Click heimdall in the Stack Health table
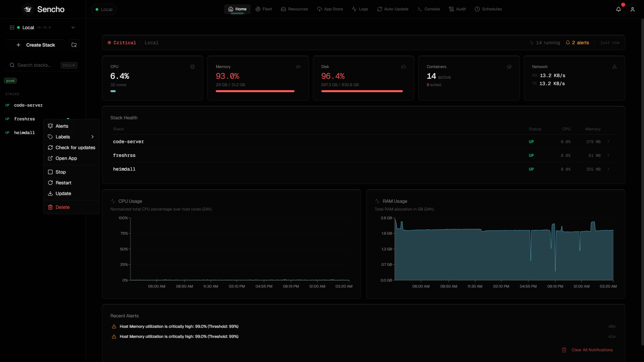 [124, 169]
